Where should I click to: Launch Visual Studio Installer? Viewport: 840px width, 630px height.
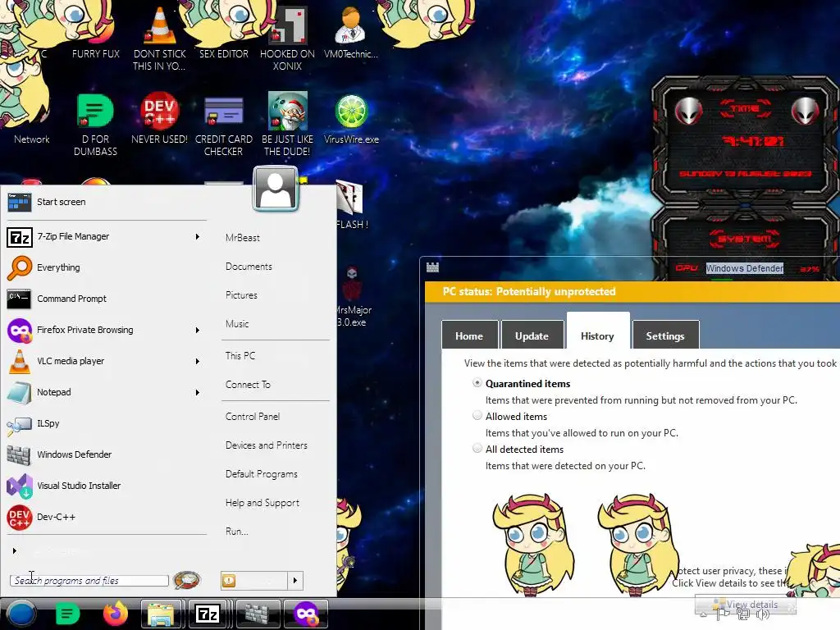(106, 486)
